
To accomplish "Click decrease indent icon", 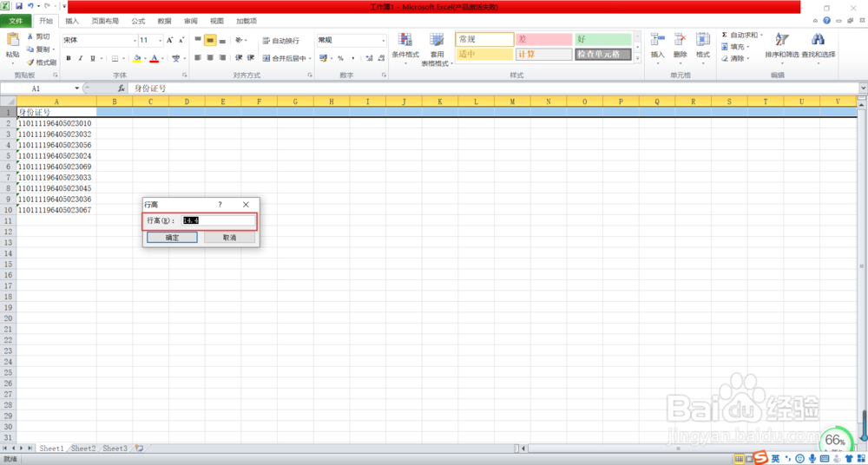I will [239, 57].
